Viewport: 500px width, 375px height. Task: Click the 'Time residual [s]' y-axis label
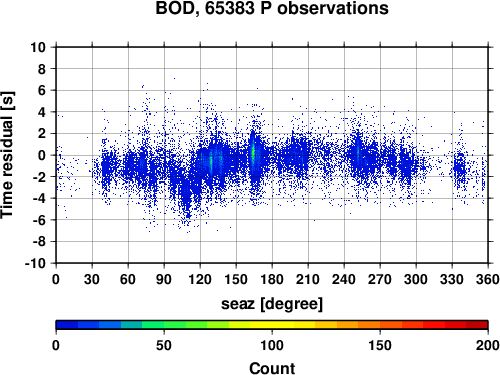7,155
